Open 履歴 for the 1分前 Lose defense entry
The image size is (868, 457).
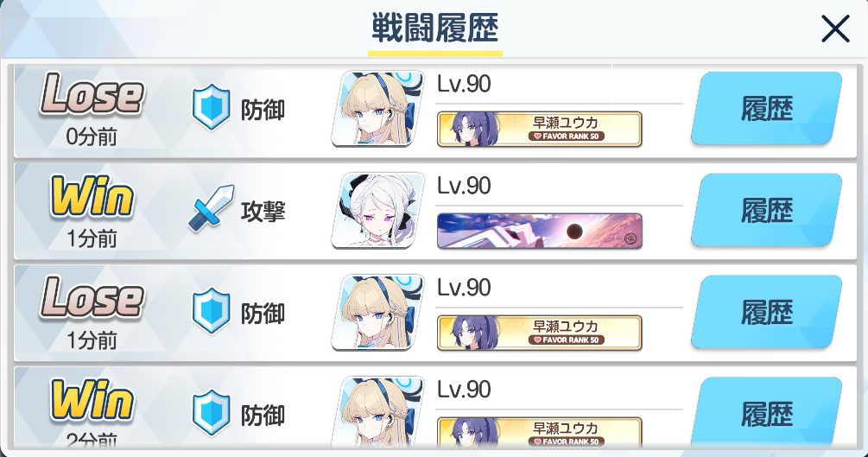767,313
